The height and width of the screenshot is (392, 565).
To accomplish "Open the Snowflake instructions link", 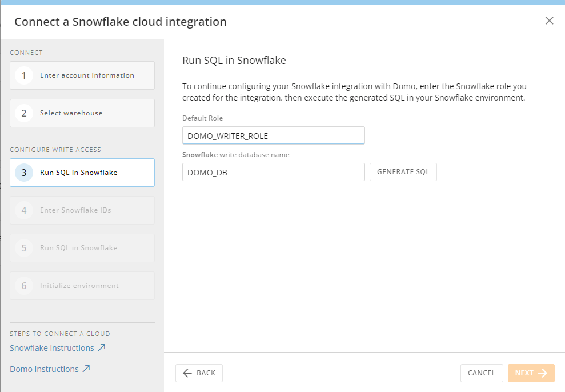I will click(x=52, y=348).
